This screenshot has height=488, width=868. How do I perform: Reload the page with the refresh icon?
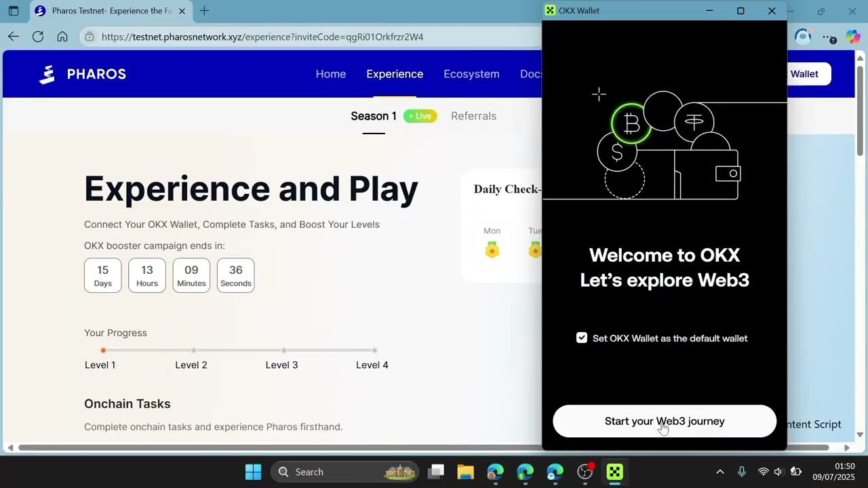point(38,37)
